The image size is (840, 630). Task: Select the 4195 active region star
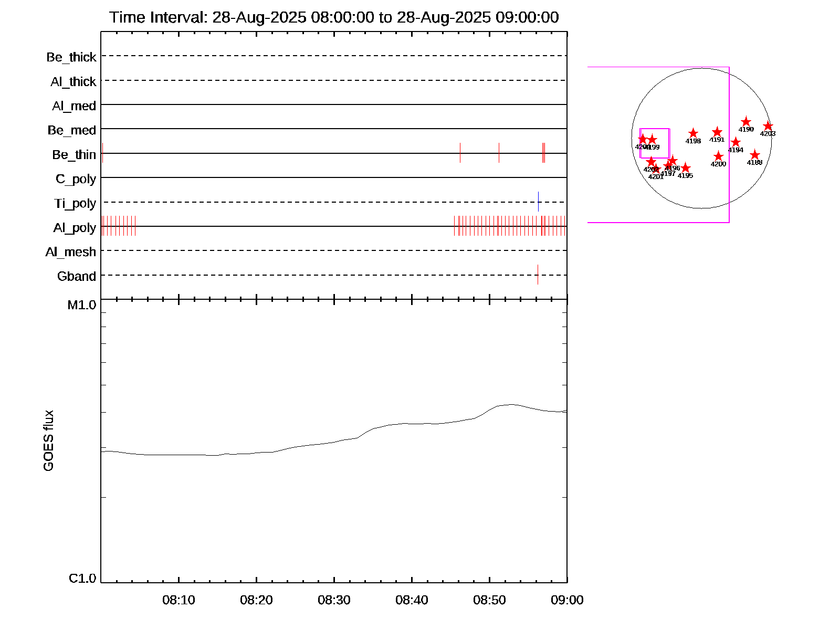coord(685,168)
